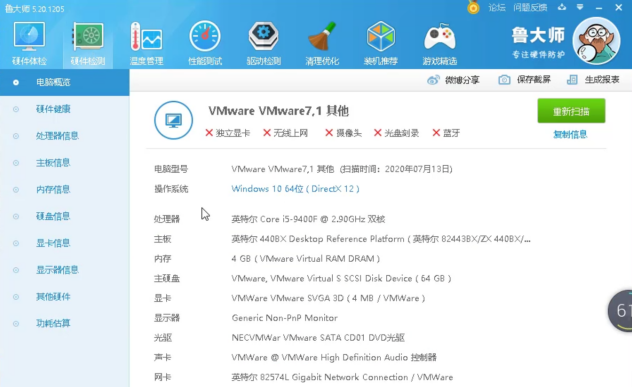
Task: Click the 复制信息 link
Action: tap(570, 135)
